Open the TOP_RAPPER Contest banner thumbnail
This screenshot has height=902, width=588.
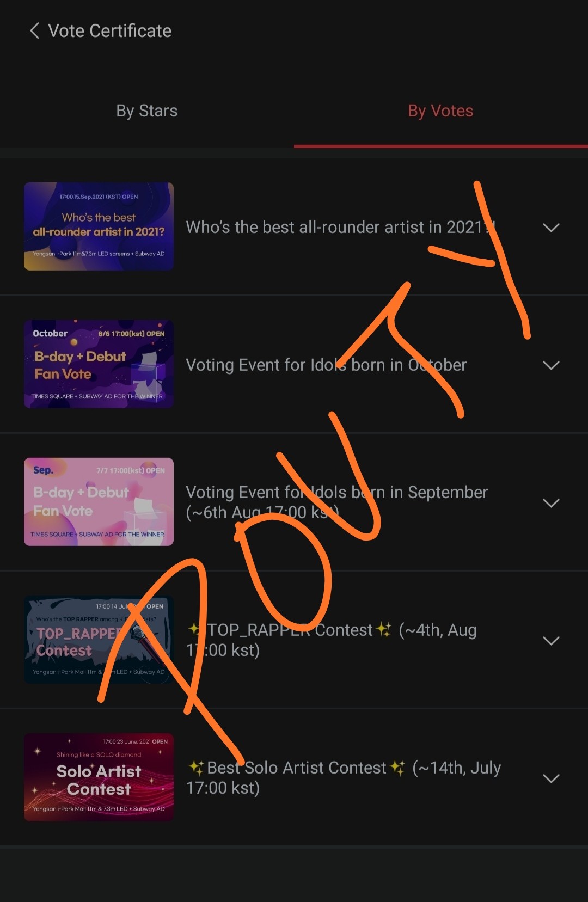click(x=99, y=640)
